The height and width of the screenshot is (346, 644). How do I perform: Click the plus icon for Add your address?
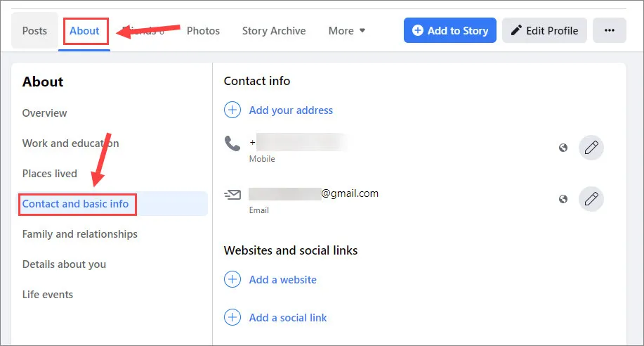point(232,110)
